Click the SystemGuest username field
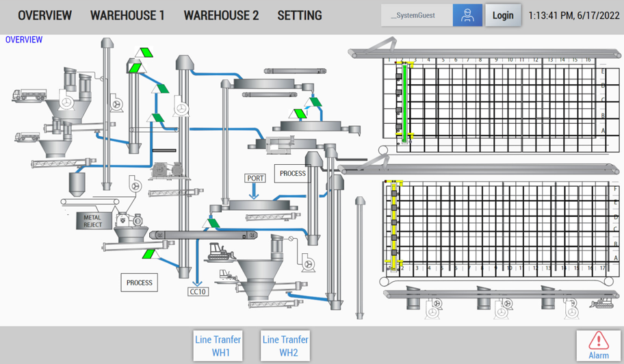624x364 pixels. tap(416, 16)
